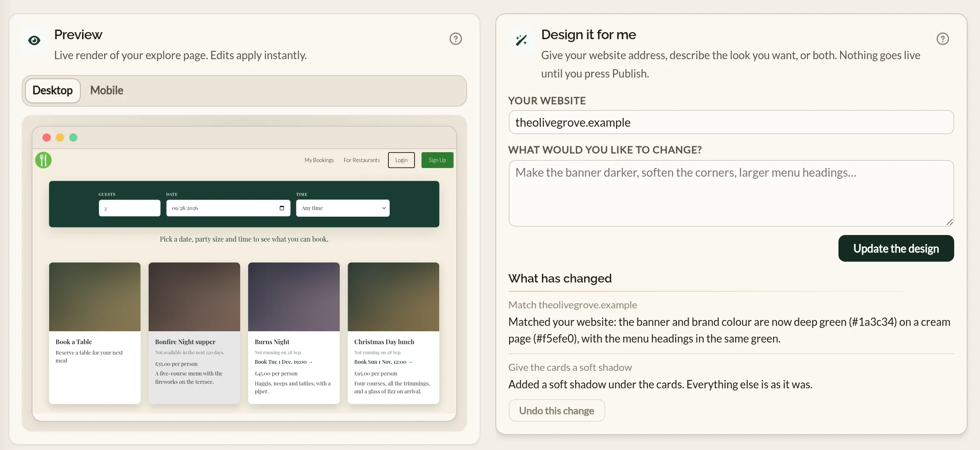The height and width of the screenshot is (450, 980).
Task: Click the £55.00 per person text
Action: coord(176,364)
